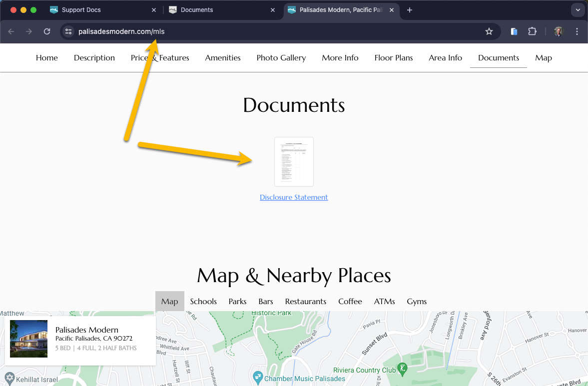Jump to Map in site navigation
The width and height of the screenshot is (588, 386).
pos(544,58)
